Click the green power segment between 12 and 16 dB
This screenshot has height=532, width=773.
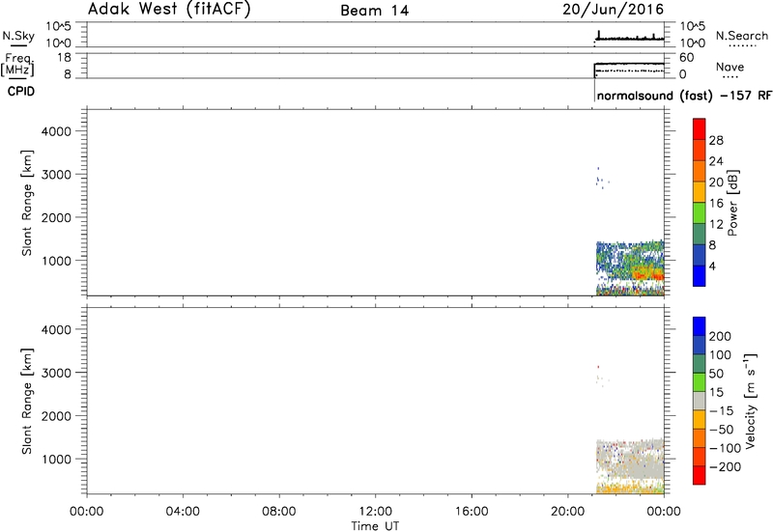(699, 212)
